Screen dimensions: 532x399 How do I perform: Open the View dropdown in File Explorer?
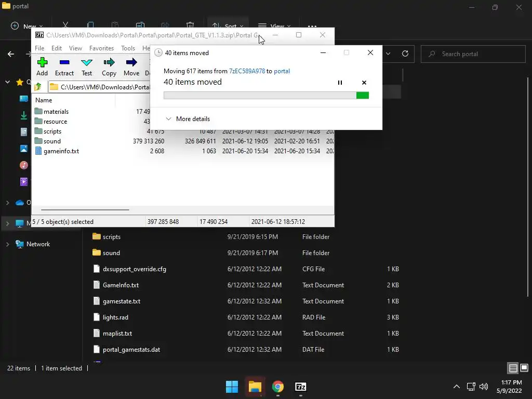274,26
